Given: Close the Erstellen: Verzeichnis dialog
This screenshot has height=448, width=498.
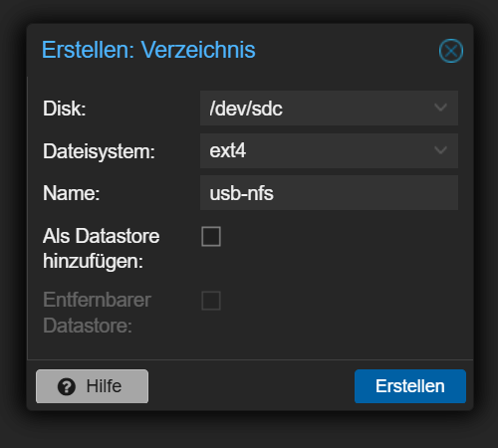Looking at the screenshot, I should click(x=451, y=51).
